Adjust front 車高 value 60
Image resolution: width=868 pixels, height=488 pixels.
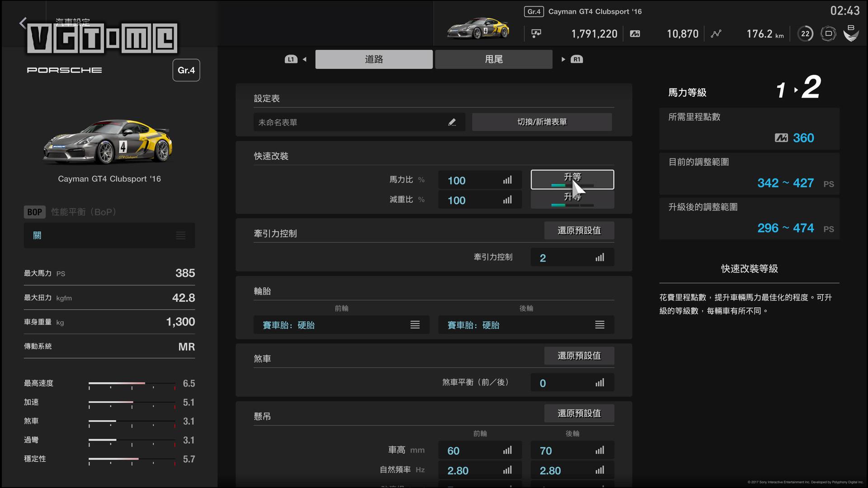(x=480, y=450)
